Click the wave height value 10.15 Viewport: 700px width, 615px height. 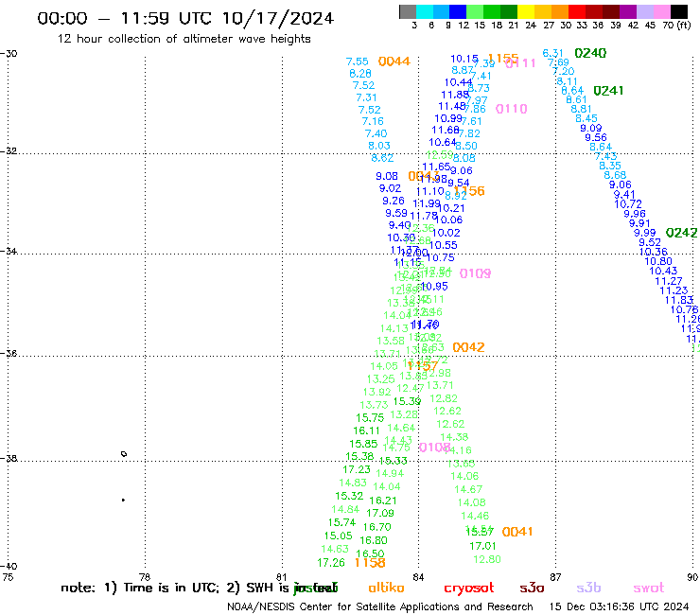(x=464, y=59)
